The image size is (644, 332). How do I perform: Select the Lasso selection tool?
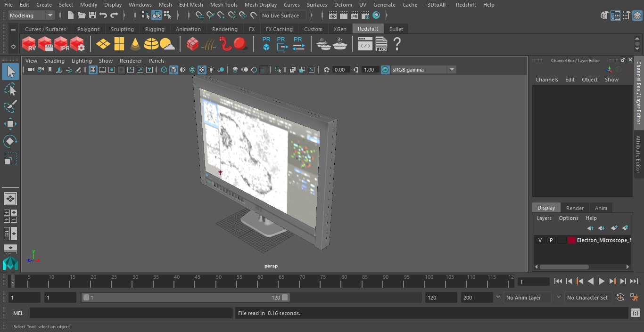coord(10,89)
